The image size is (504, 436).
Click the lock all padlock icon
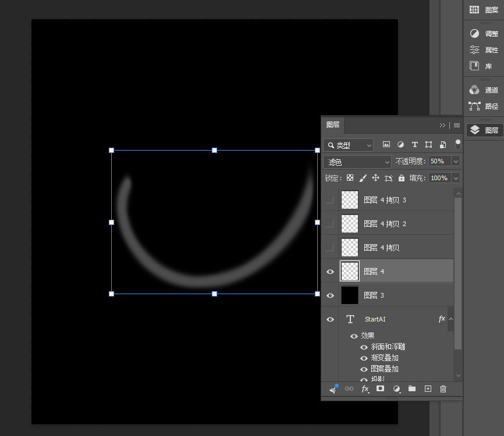[x=402, y=178]
